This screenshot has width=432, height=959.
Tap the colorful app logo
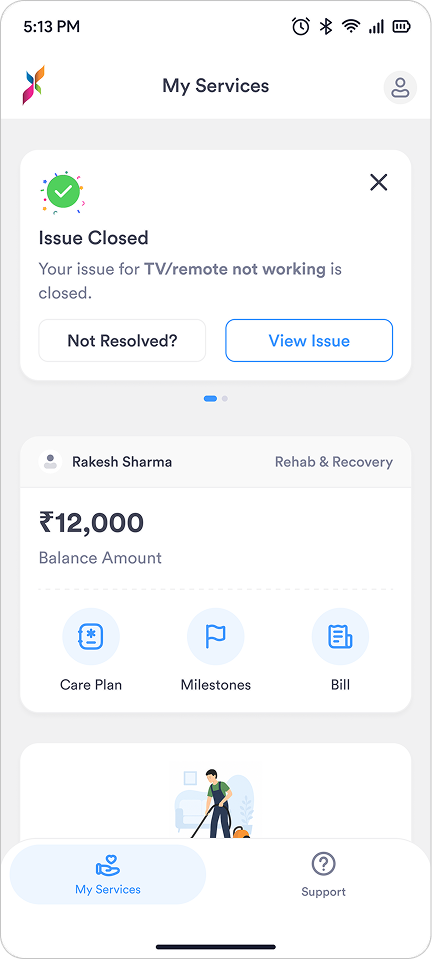pyautogui.click(x=34, y=86)
